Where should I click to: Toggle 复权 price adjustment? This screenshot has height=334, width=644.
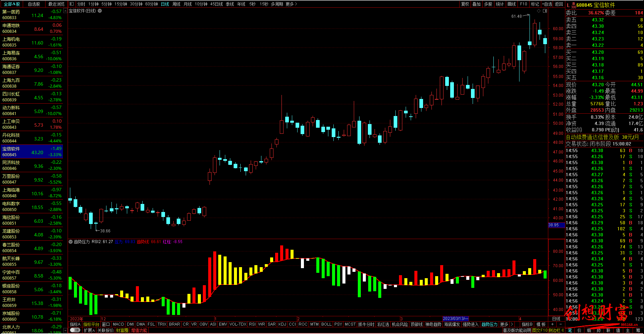465,4
